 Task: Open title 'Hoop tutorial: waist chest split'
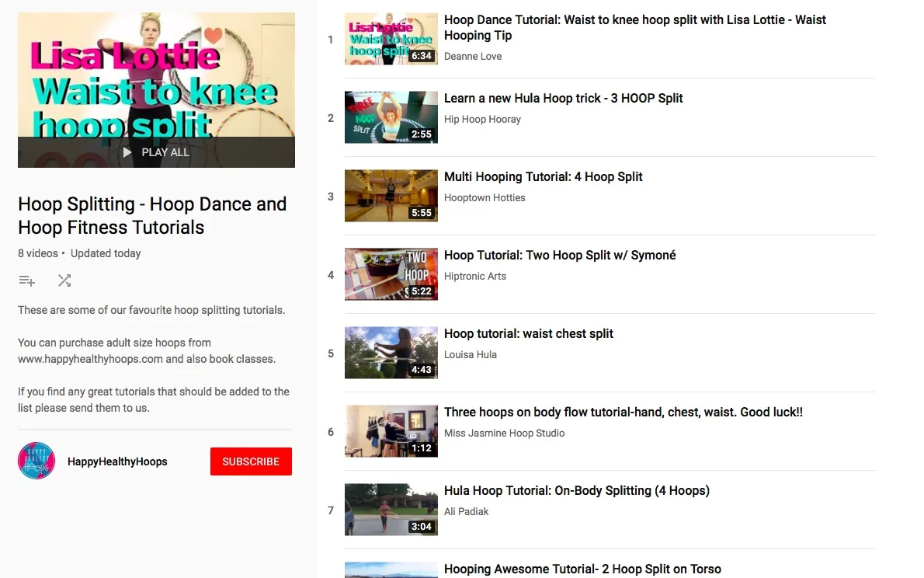tap(529, 334)
